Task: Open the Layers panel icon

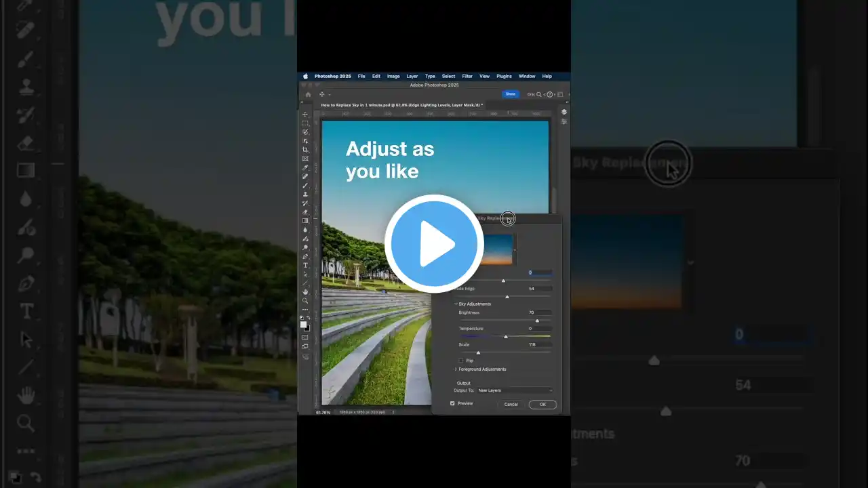Action: (x=564, y=112)
